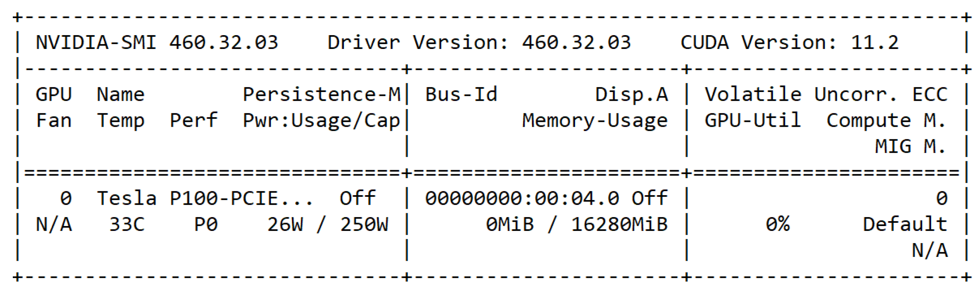Click the GPU-Util header
The height and width of the screenshot is (296, 980).
click(752, 121)
